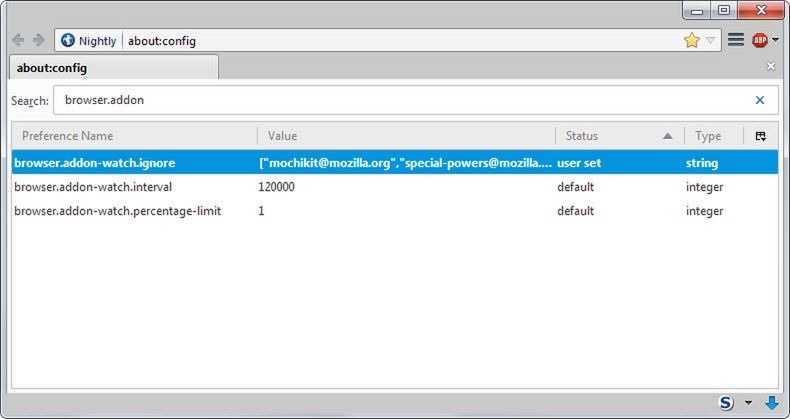The width and height of the screenshot is (790, 419).
Task: Open the bookmarks dropdown arrow beside the star
Action: pyautogui.click(x=710, y=40)
